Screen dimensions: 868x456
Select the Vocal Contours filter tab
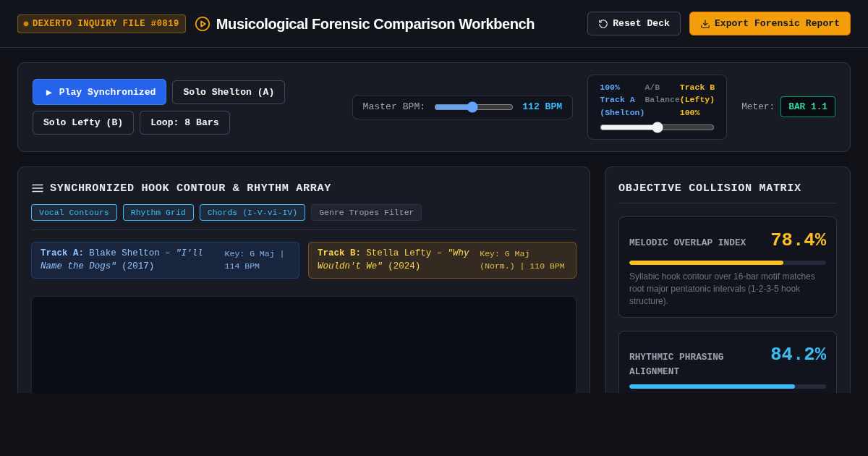(x=74, y=212)
